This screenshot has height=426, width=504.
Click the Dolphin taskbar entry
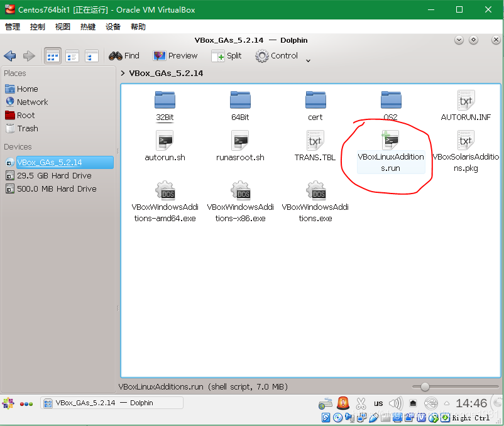pos(111,403)
